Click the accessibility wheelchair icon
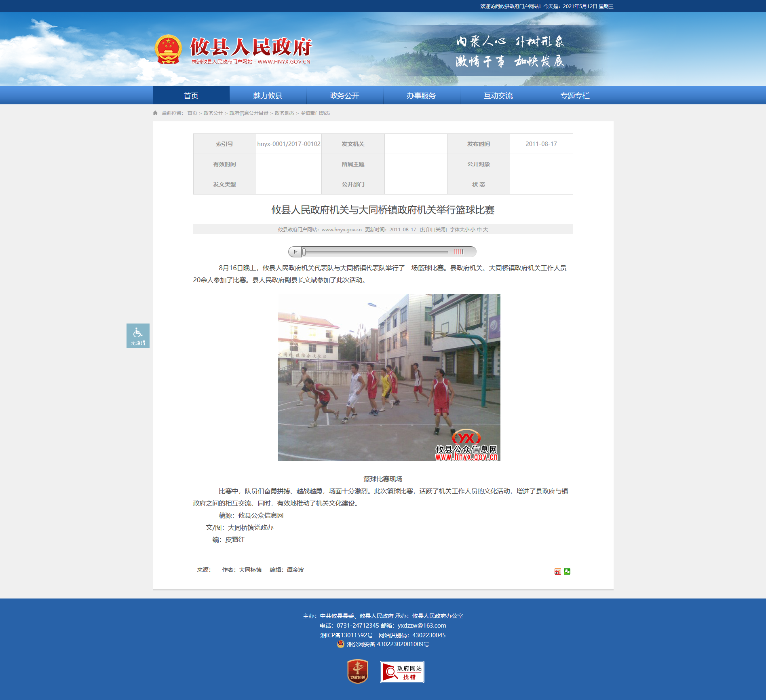Viewport: 766px width, 700px height. tap(138, 333)
